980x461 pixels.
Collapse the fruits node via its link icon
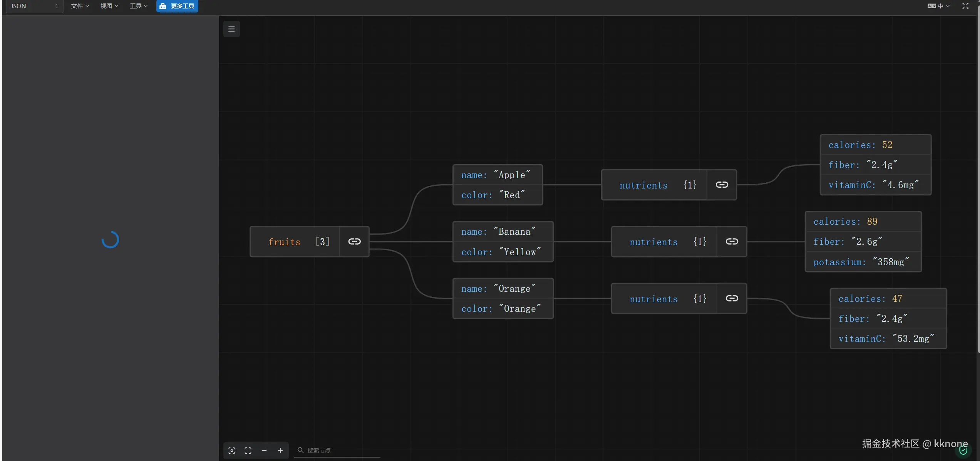(354, 241)
